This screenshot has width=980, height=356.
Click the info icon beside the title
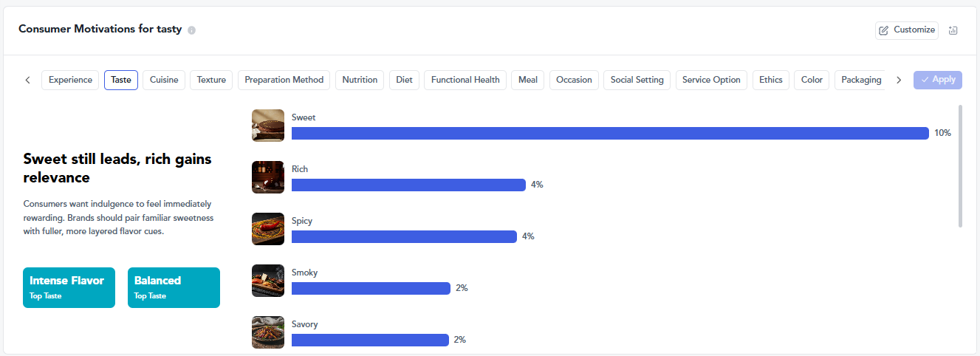pos(192,30)
